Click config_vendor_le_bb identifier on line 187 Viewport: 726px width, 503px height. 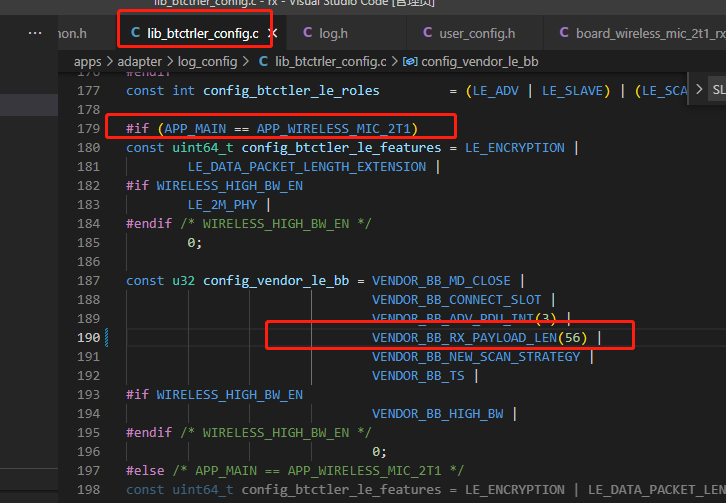point(276,281)
